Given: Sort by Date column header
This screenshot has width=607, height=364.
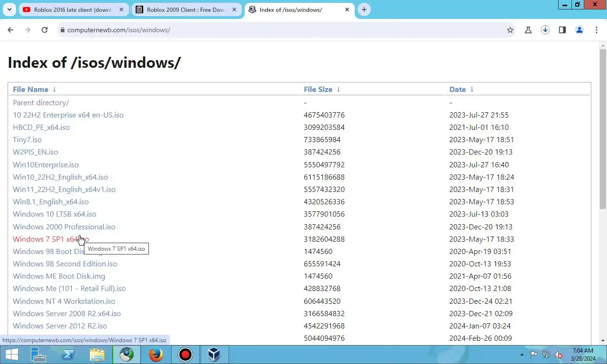Looking at the screenshot, I should tap(458, 89).
